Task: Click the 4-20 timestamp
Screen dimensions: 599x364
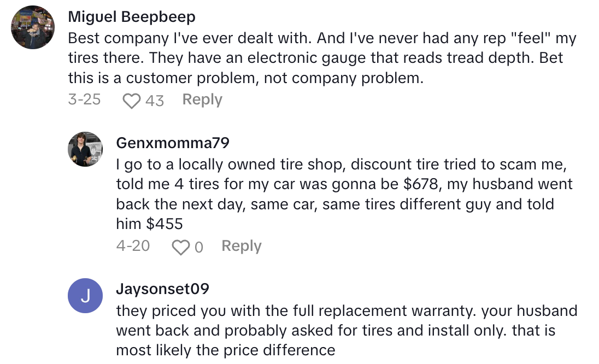Action: click(133, 246)
